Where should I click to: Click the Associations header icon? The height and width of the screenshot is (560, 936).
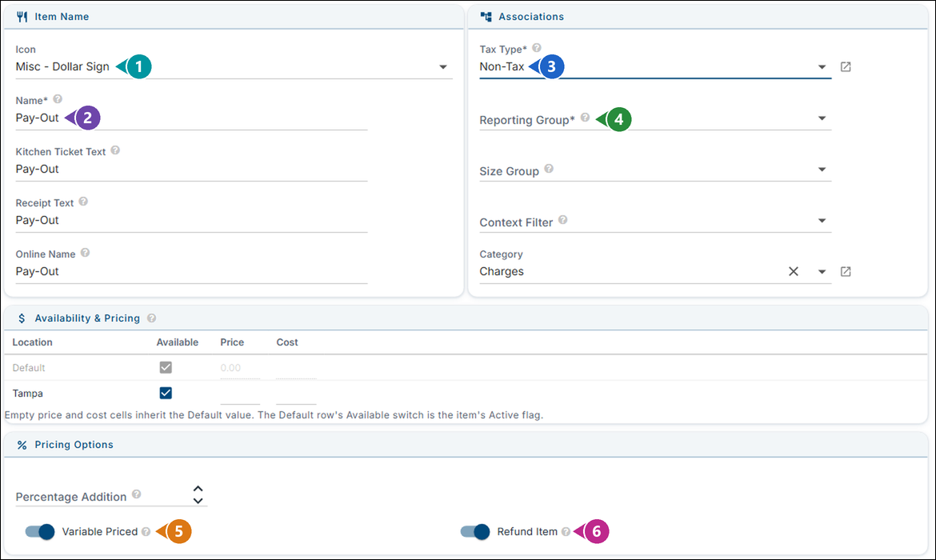pyautogui.click(x=486, y=17)
